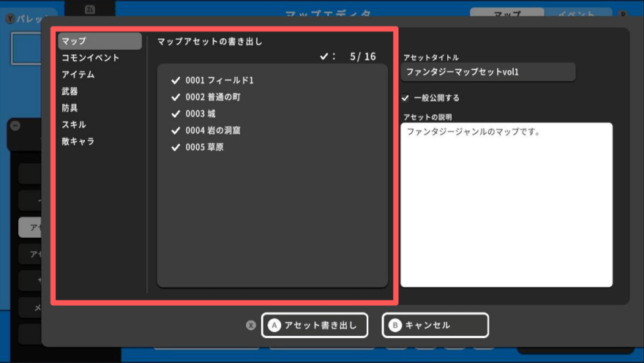Click the アセットタイトル text field

coord(488,72)
